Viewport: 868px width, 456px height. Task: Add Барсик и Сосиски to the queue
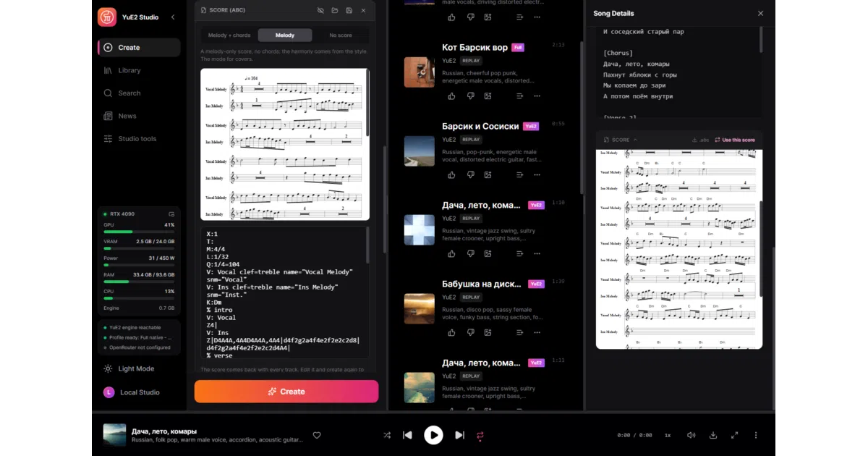click(x=519, y=174)
